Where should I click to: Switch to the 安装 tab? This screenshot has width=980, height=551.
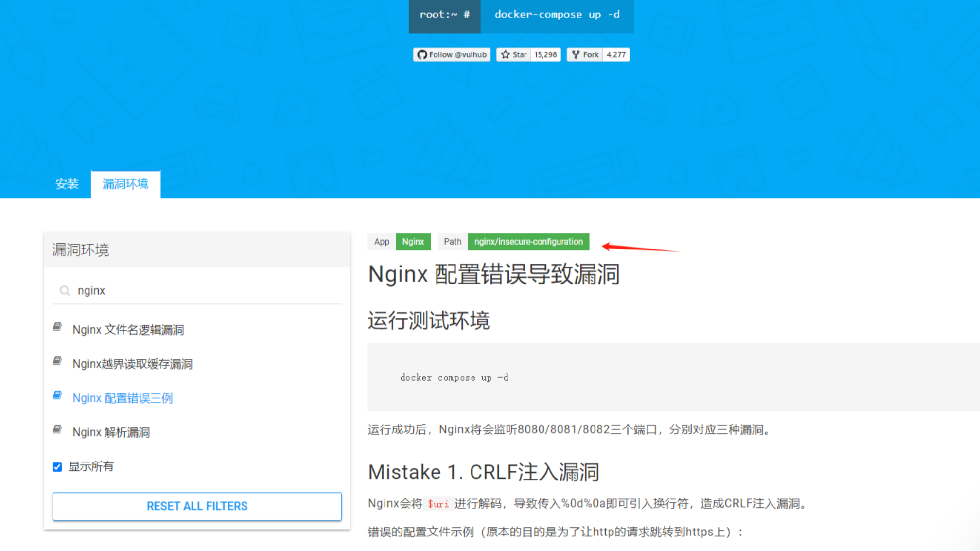pyautogui.click(x=67, y=184)
